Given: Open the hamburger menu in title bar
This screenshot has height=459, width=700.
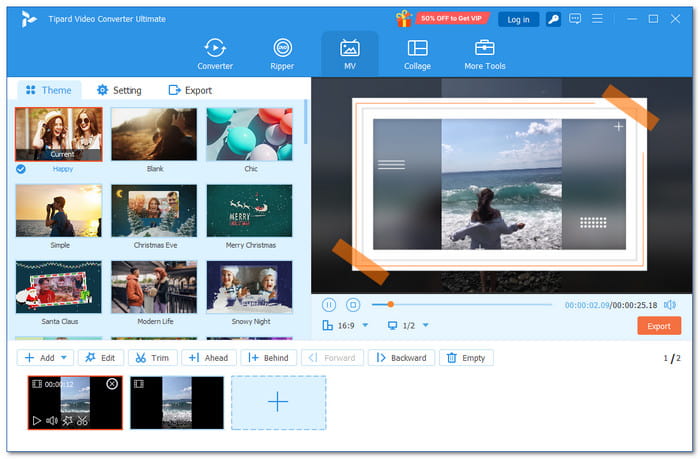Looking at the screenshot, I should (x=597, y=19).
